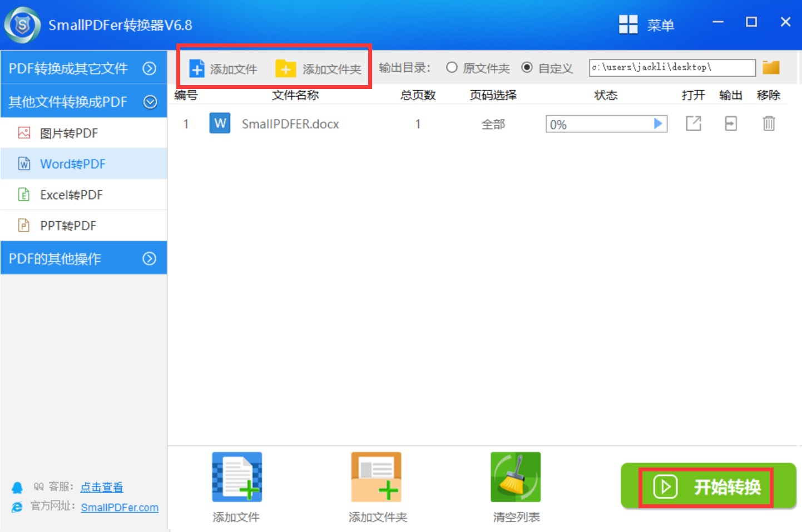Click 总页数 column header
This screenshot has width=802, height=532.
point(418,95)
